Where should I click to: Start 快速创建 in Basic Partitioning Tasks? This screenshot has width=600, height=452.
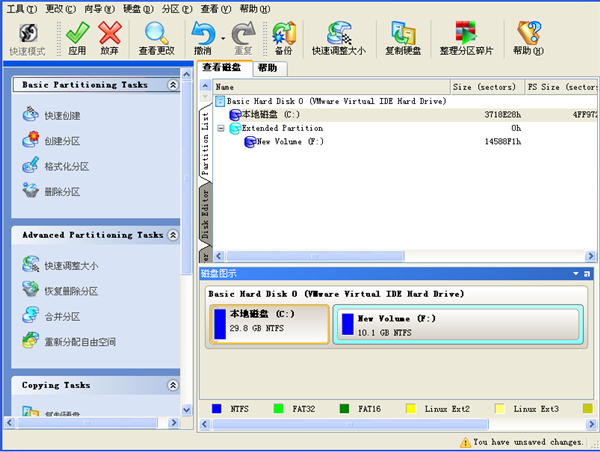click(x=52, y=115)
